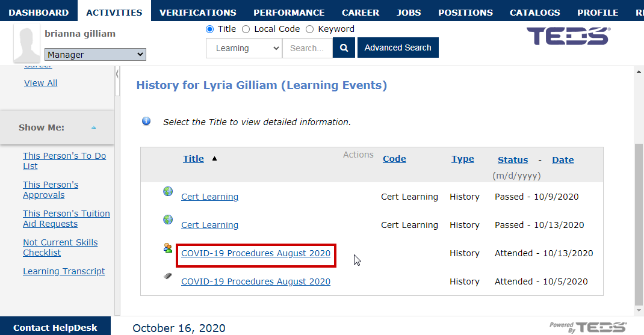Click the TEDS logo at top right
644x335 pixels.
(568, 36)
